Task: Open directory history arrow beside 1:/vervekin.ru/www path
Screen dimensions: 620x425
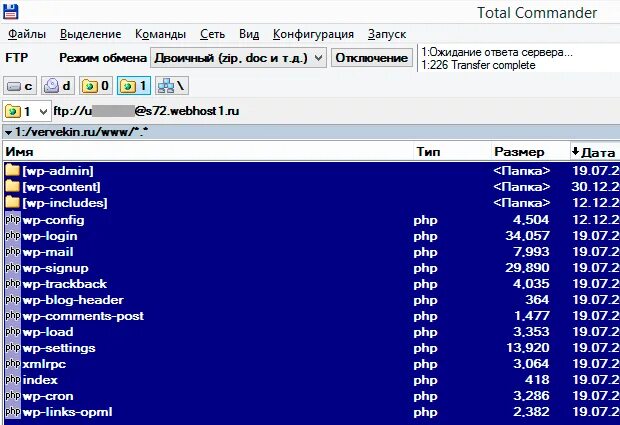Action: pyautogui.click(x=8, y=132)
